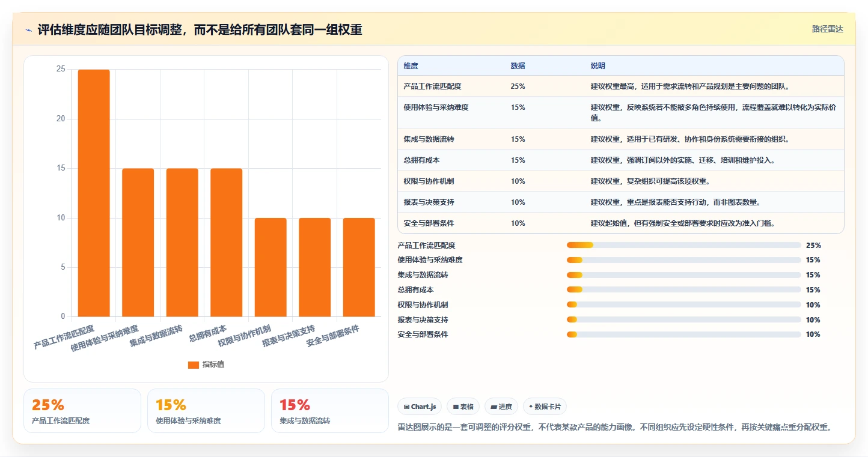
Task: Click the 表格 chip
Action: (463, 407)
